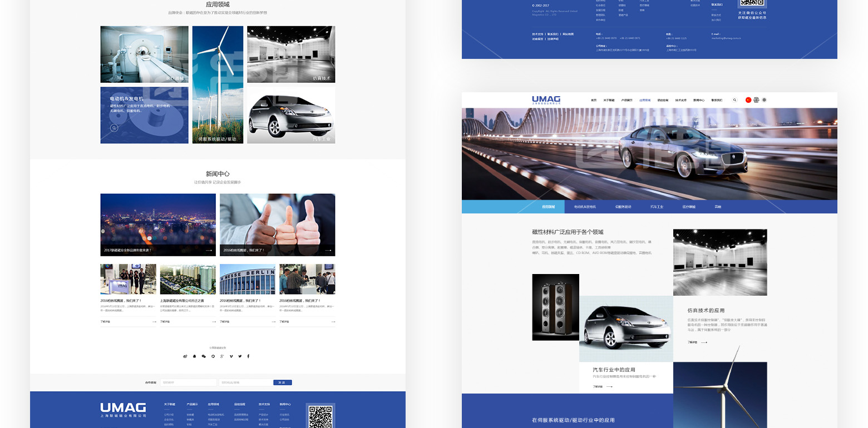The image size is (868, 428).
Task: Share via the Facebook icon
Action: click(x=248, y=356)
